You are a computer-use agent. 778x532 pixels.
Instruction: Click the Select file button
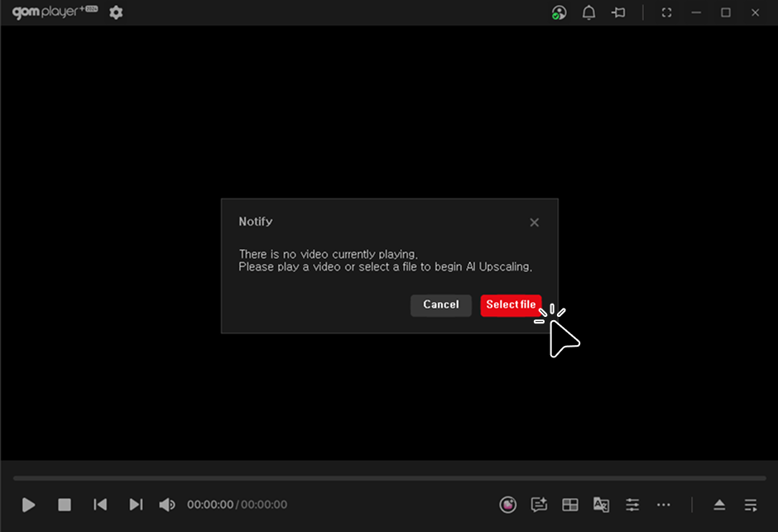(x=511, y=305)
